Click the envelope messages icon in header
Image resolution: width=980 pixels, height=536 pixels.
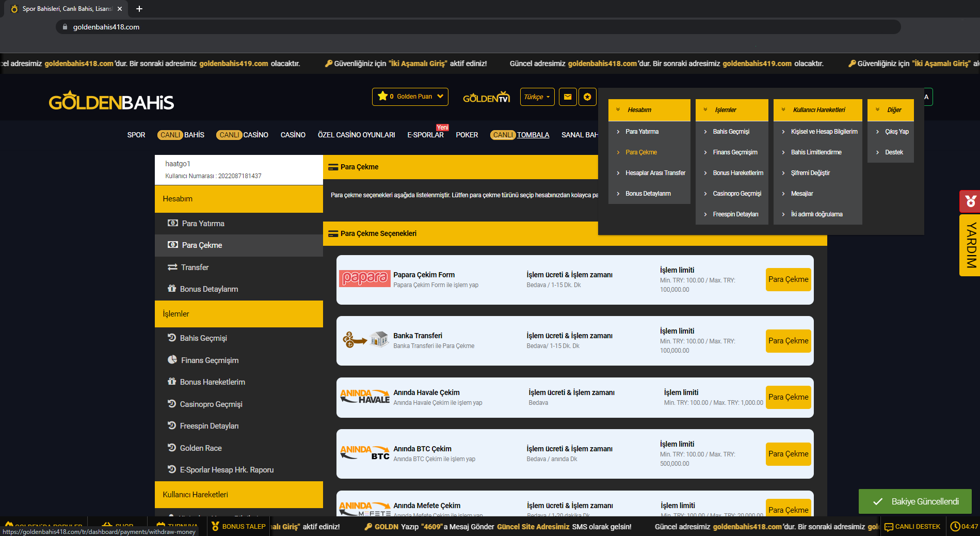(x=568, y=97)
